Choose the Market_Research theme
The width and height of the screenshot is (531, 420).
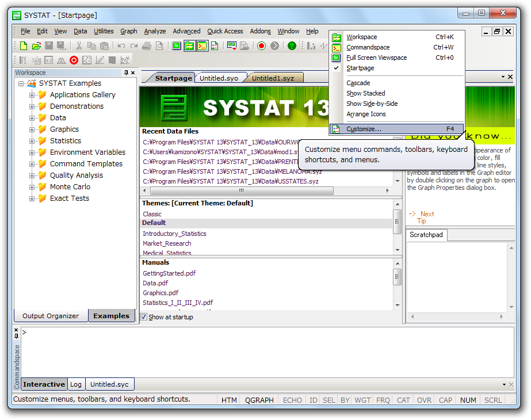[167, 243]
